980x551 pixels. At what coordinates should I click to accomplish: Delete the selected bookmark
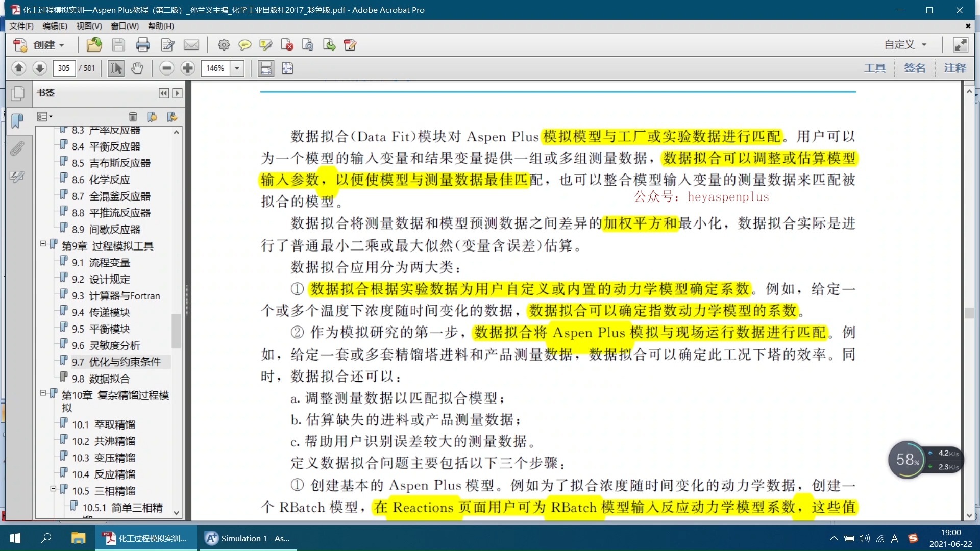coord(133,117)
